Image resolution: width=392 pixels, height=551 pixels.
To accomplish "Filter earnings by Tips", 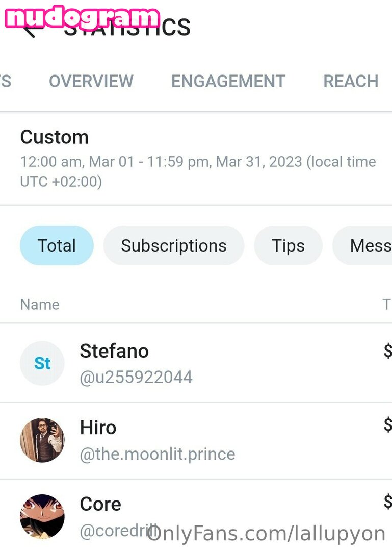I will pyautogui.click(x=288, y=246).
